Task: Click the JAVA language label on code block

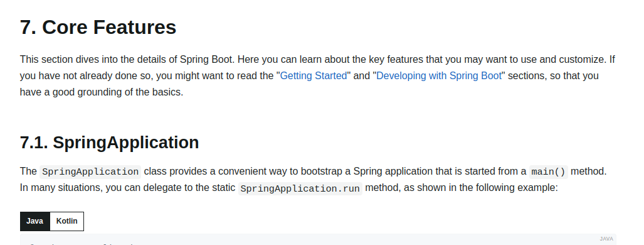Action: [x=606, y=239]
